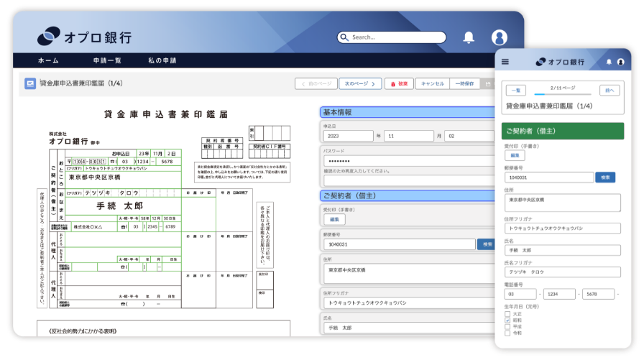Screen dimensions: 644x360
Task: Open the mobile hamburger menu
Action: tap(505, 62)
